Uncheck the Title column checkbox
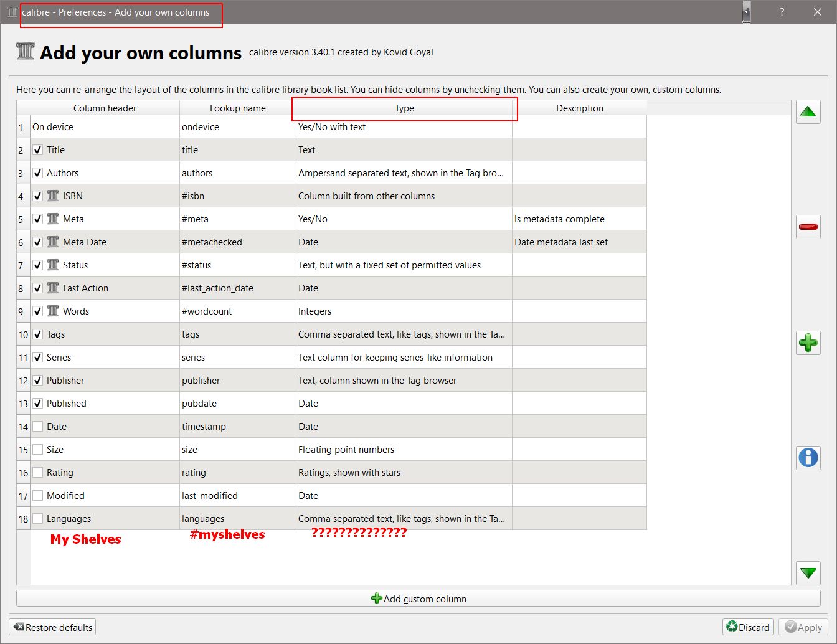Image resolution: width=837 pixels, height=644 pixels. 38,150
